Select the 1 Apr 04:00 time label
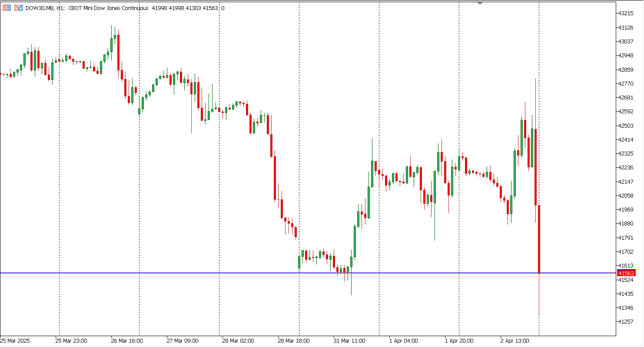 pos(403,341)
